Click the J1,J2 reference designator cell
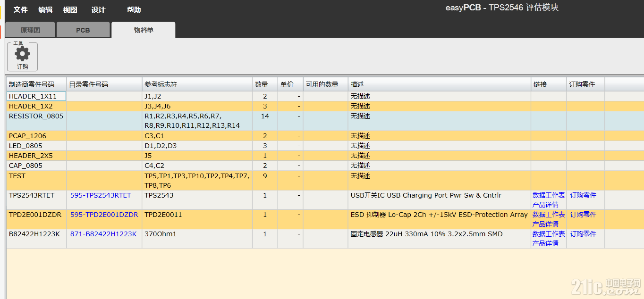Image resolution: width=644 pixels, height=299 pixels. [197, 96]
